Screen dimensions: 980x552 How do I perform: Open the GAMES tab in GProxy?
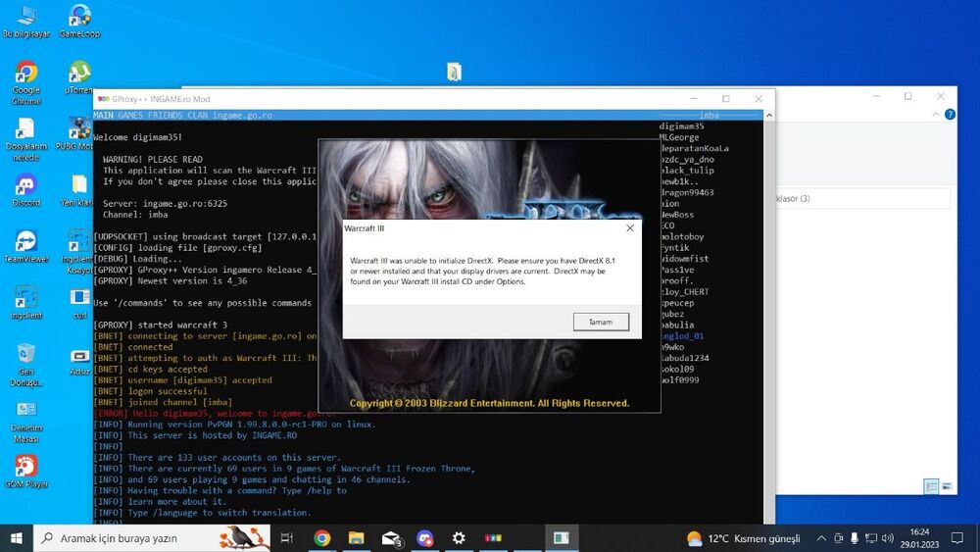click(x=129, y=116)
